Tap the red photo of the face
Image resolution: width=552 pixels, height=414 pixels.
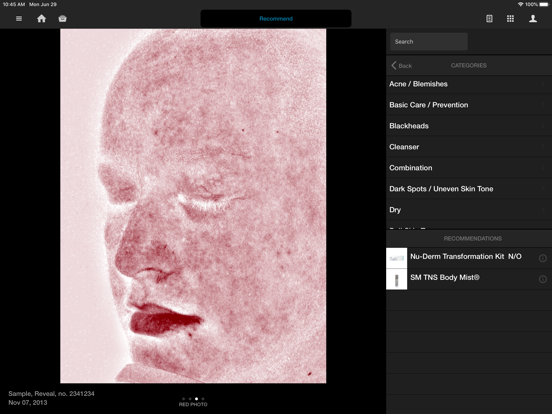tap(193, 206)
